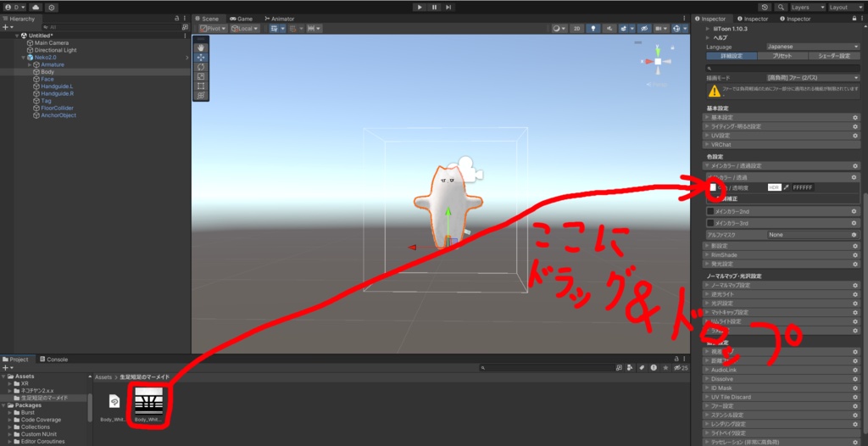
Task: Switch to the Game tab
Action: click(242, 19)
